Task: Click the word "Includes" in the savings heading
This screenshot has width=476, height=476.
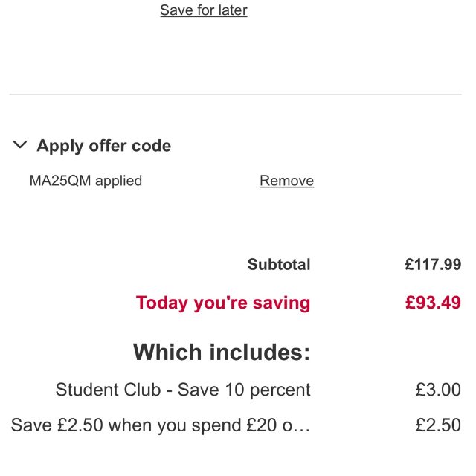Action: coord(255,352)
